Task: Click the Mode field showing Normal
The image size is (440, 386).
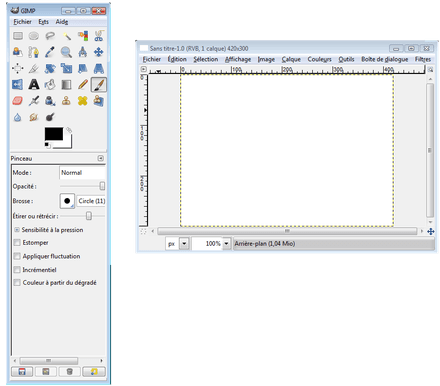Action: click(82, 173)
